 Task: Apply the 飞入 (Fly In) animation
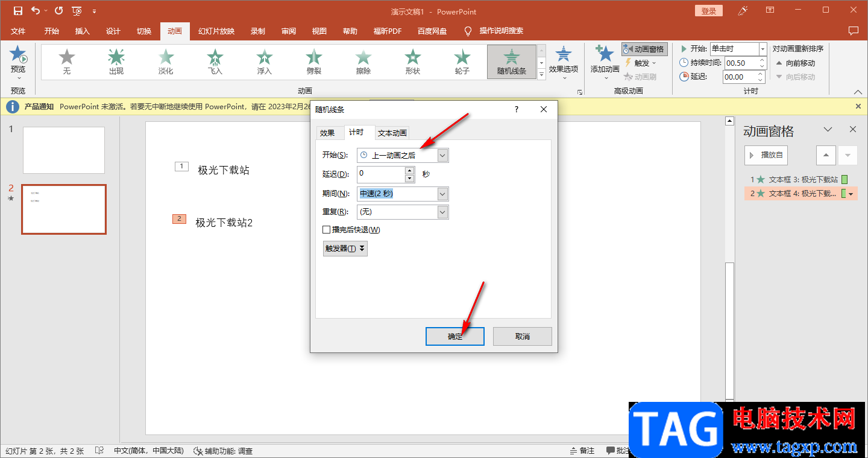pos(215,62)
